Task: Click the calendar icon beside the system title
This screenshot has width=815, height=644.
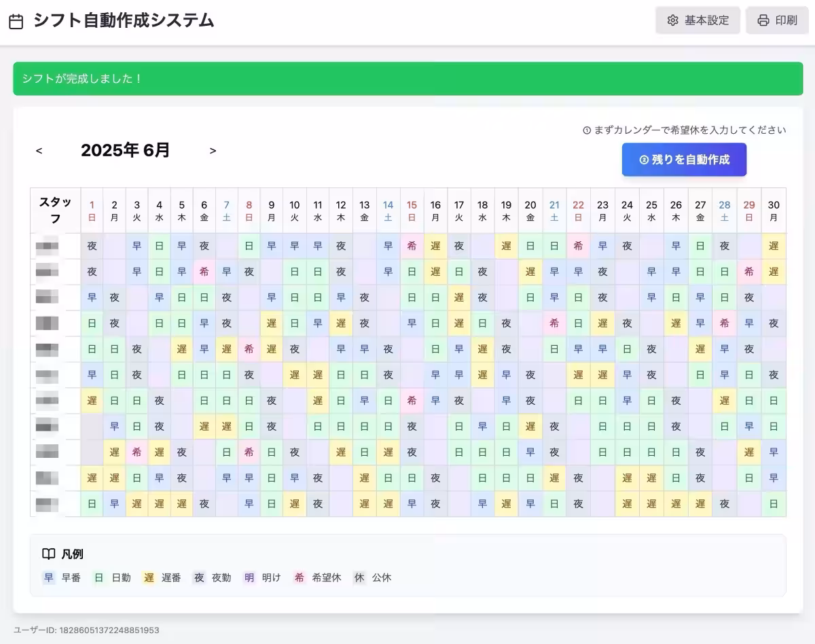Action: [x=16, y=21]
